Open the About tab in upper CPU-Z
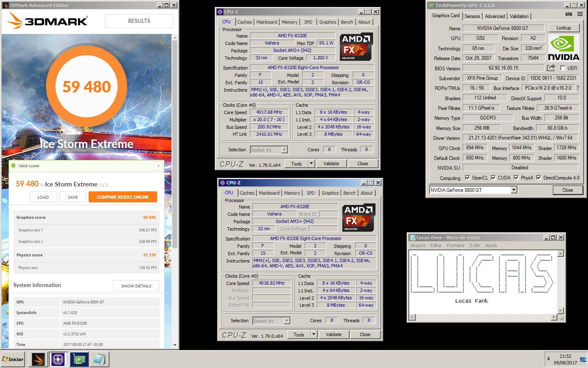 pyautogui.click(x=364, y=22)
